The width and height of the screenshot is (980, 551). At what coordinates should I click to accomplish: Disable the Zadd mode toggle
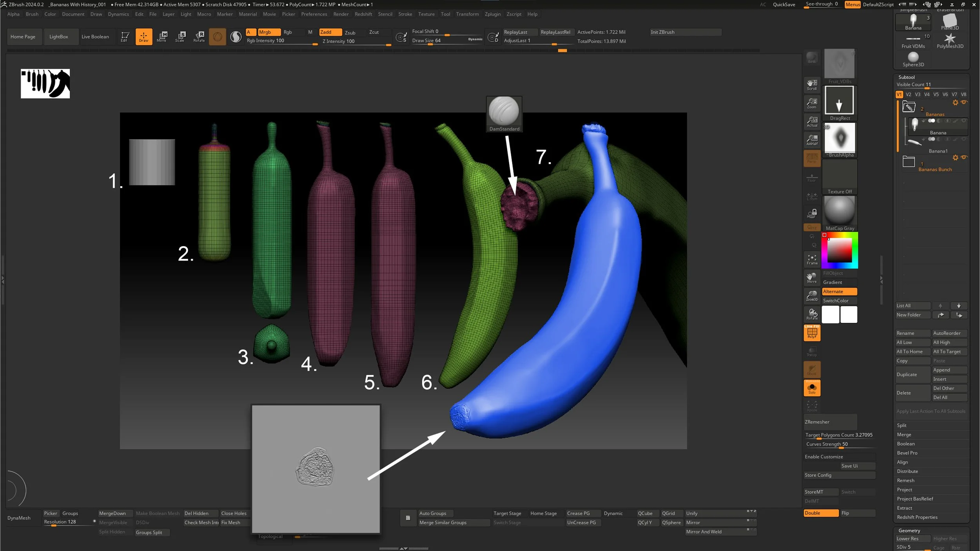tap(330, 32)
